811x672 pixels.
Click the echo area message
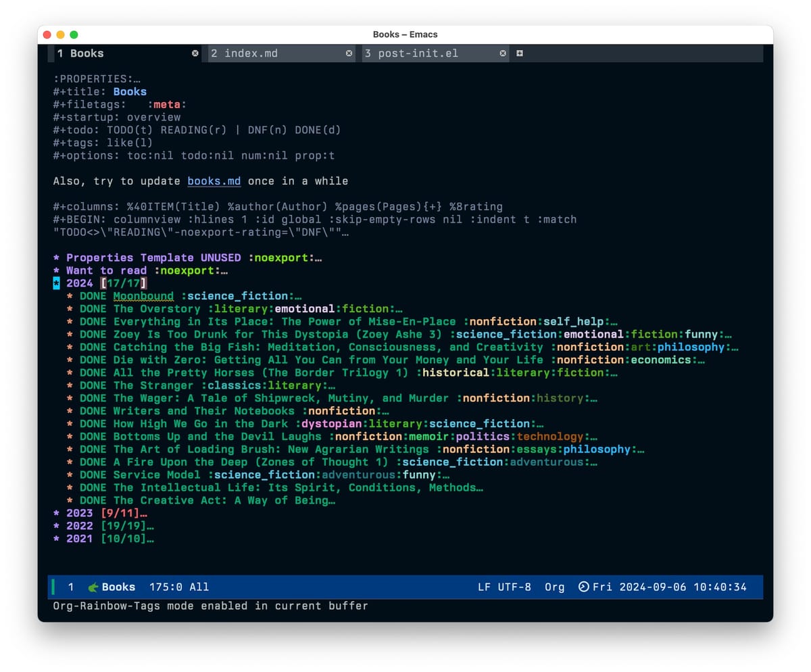coord(210,606)
